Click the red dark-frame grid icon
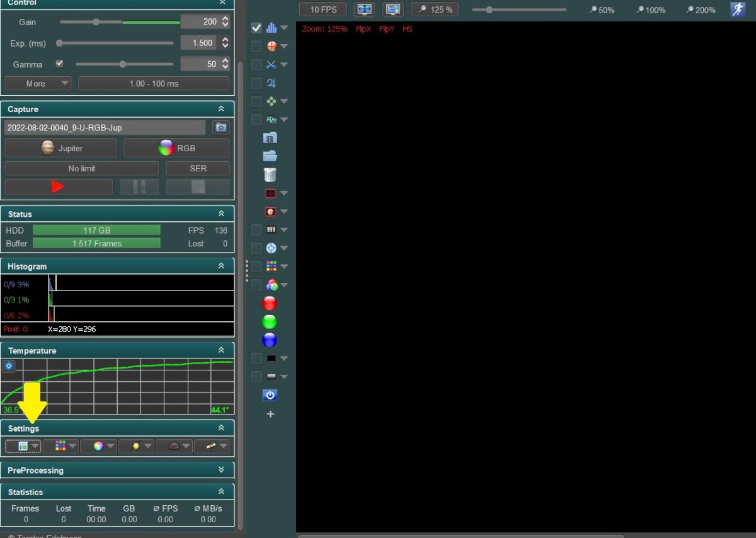Image resolution: width=756 pixels, height=538 pixels. coord(271,193)
